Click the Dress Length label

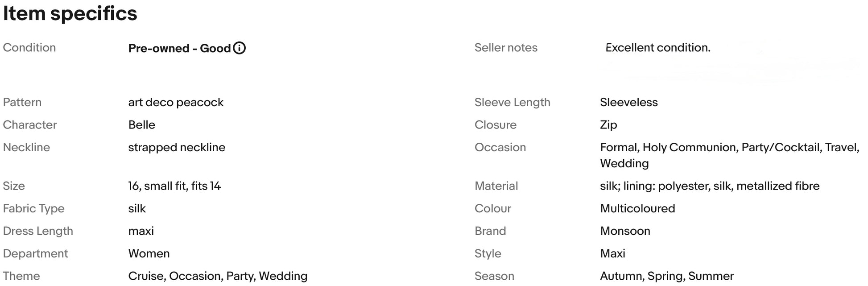38,231
